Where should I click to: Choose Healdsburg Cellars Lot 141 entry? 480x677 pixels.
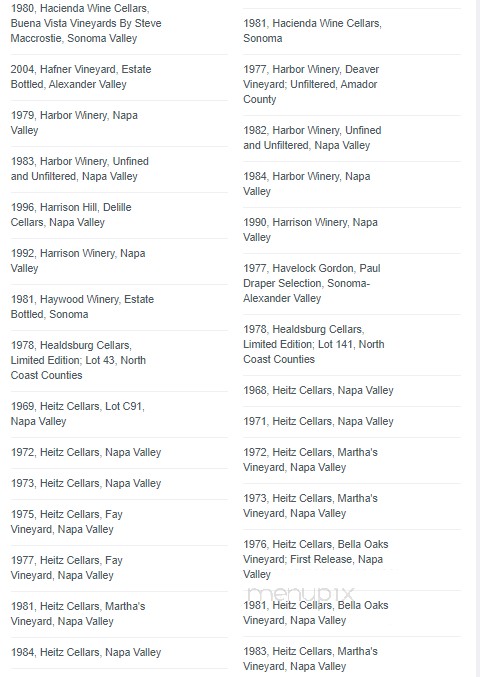click(x=314, y=344)
